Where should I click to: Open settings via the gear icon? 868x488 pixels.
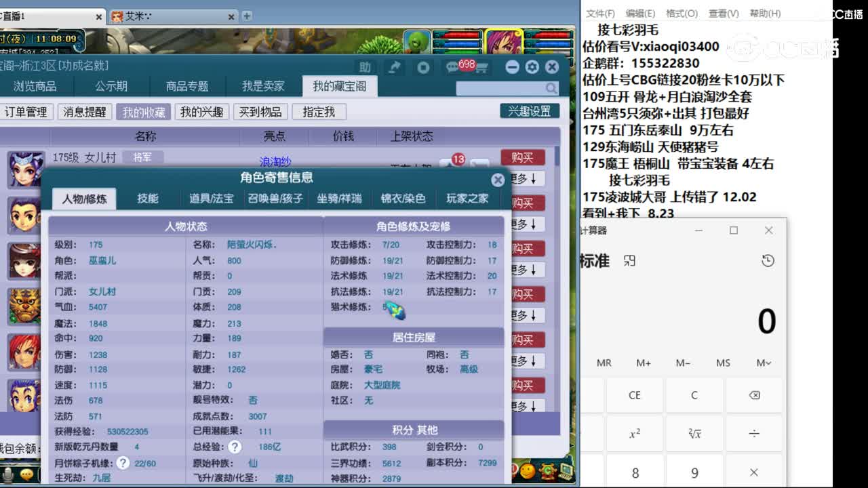pos(532,66)
